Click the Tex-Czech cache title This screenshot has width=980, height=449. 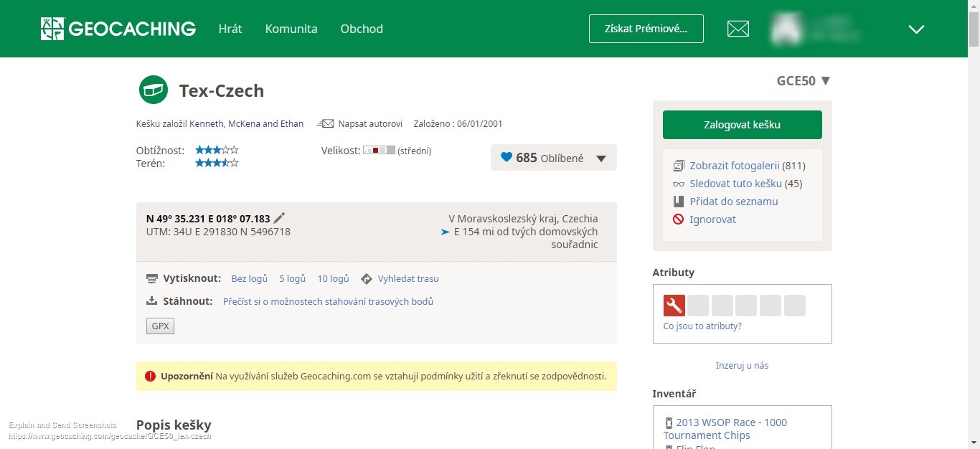click(222, 91)
